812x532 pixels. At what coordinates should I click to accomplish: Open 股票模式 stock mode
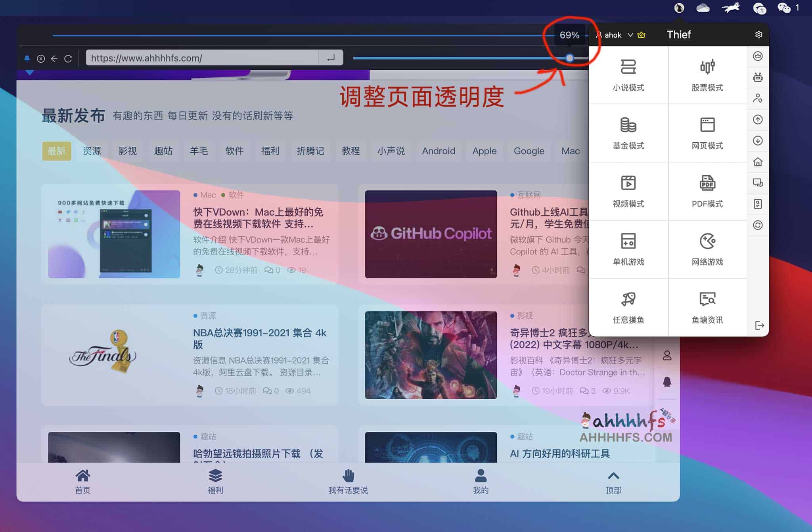point(707,75)
